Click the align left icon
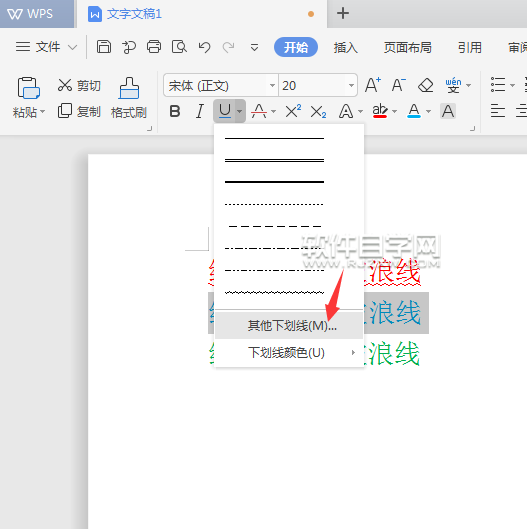The height and width of the screenshot is (529, 527). coord(498,111)
